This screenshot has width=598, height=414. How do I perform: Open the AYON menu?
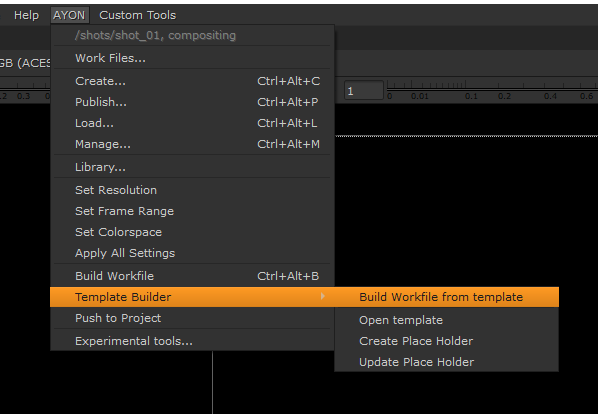(x=69, y=15)
